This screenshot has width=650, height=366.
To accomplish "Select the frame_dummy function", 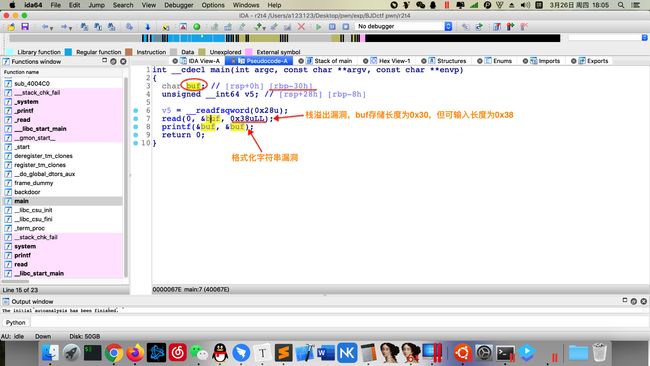I will [63, 183].
